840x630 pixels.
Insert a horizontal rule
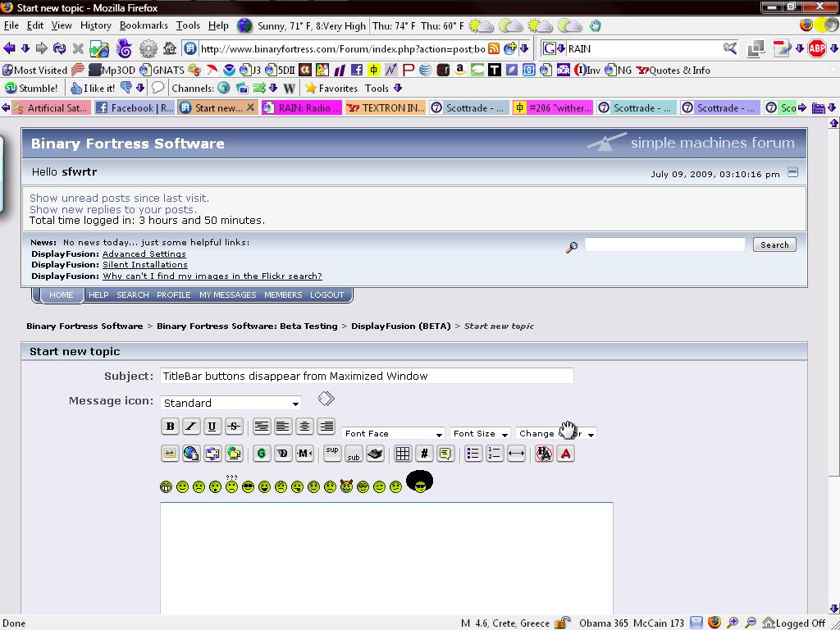pos(516,454)
